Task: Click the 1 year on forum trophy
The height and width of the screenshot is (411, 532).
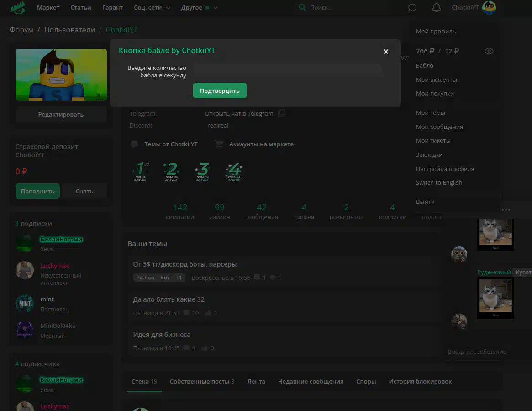Action: click(x=141, y=171)
